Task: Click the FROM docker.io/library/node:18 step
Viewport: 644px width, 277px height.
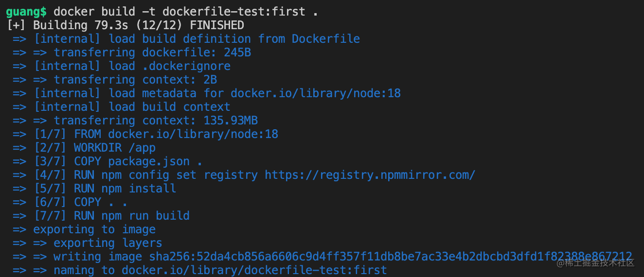Action: click(145, 134)
